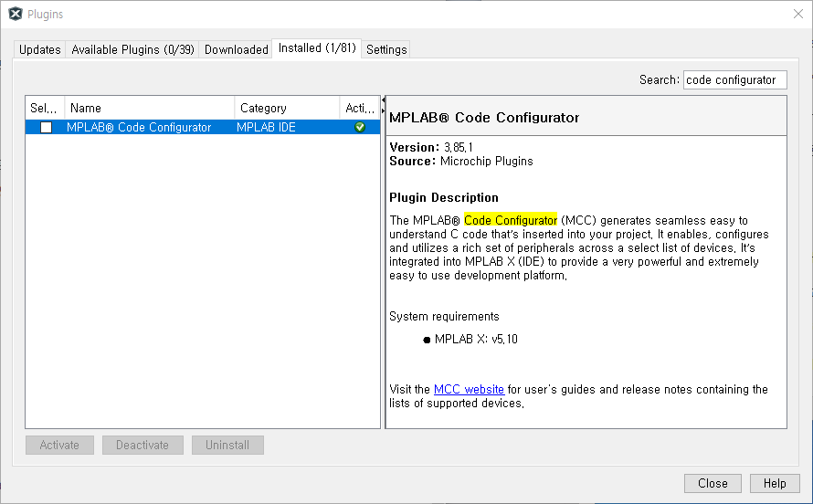Click the 'Version: 3.85.1' text
This screenshot has height=504, width=813.
(431, 148)
